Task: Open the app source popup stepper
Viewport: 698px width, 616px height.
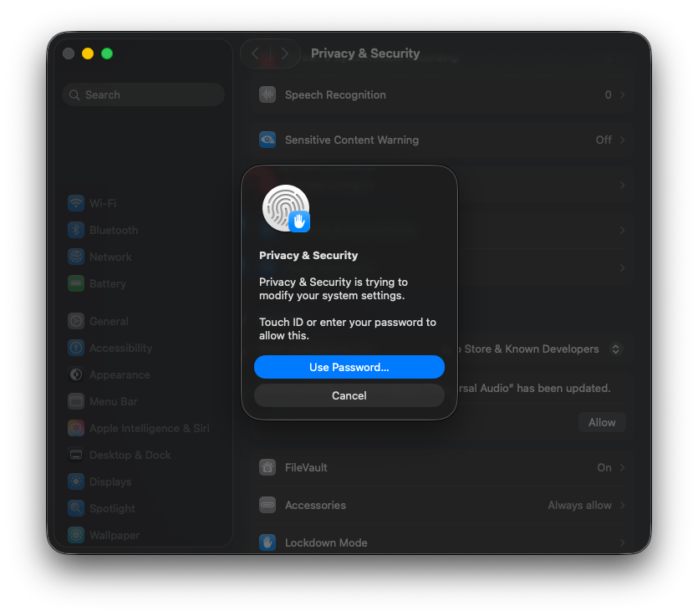Action: pos(616,349)
